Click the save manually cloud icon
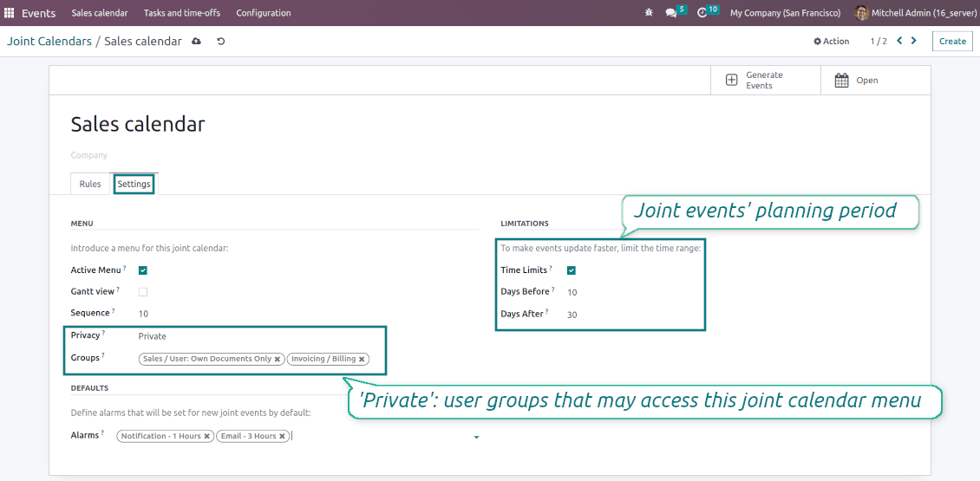The image size is (980, 481). pos(196,42)
